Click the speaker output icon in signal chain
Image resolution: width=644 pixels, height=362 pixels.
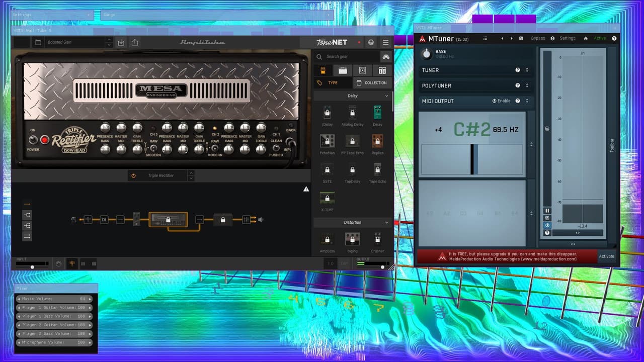tap(261, 220)
